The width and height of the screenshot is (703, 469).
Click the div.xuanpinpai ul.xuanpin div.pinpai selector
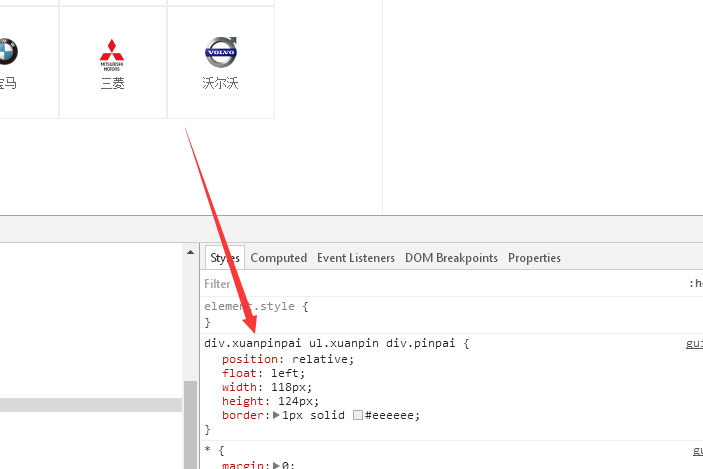pyautogui.click(x=330, y=343)
